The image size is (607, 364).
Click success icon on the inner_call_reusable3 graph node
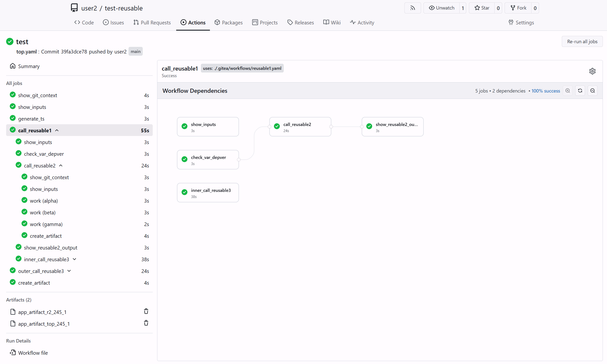click(184, 192)
